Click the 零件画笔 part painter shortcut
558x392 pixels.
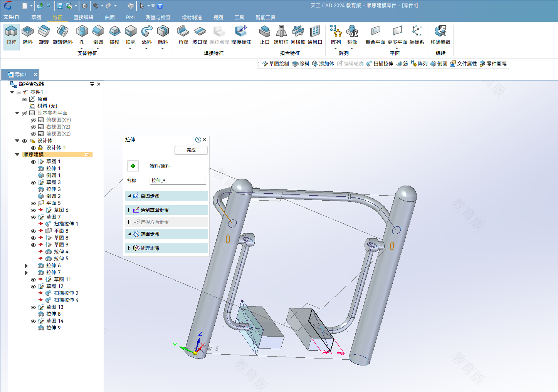click(x=493, y=64)
